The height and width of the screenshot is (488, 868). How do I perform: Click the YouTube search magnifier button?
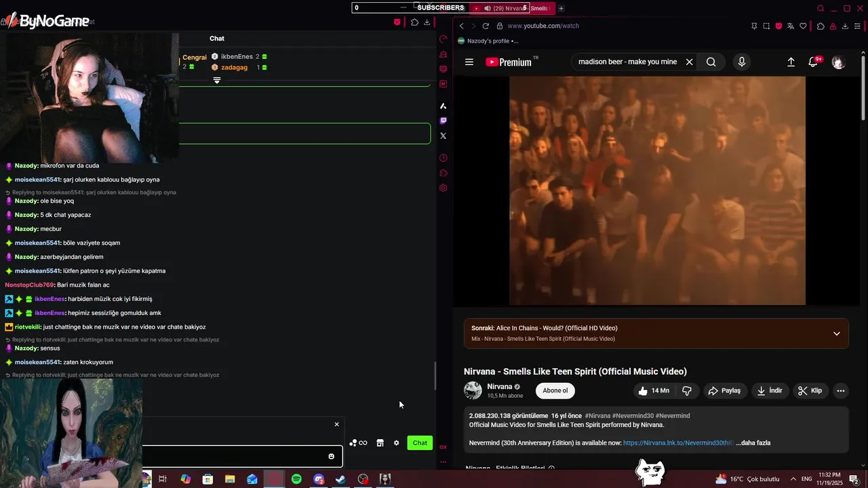tap(711, 62)
